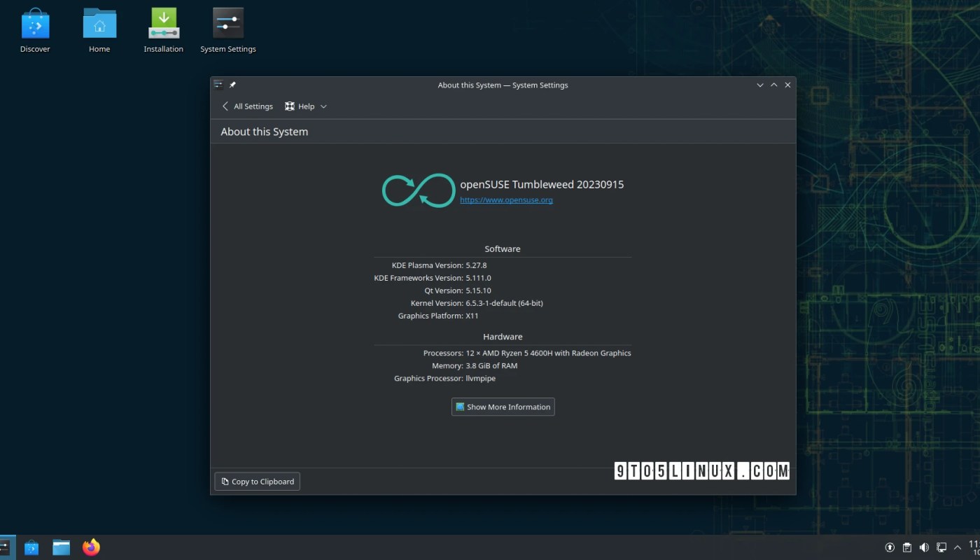Viewport: 980px width, 560px height.
Task: Open the System Settings desktop icon
Action: point(228,31)
